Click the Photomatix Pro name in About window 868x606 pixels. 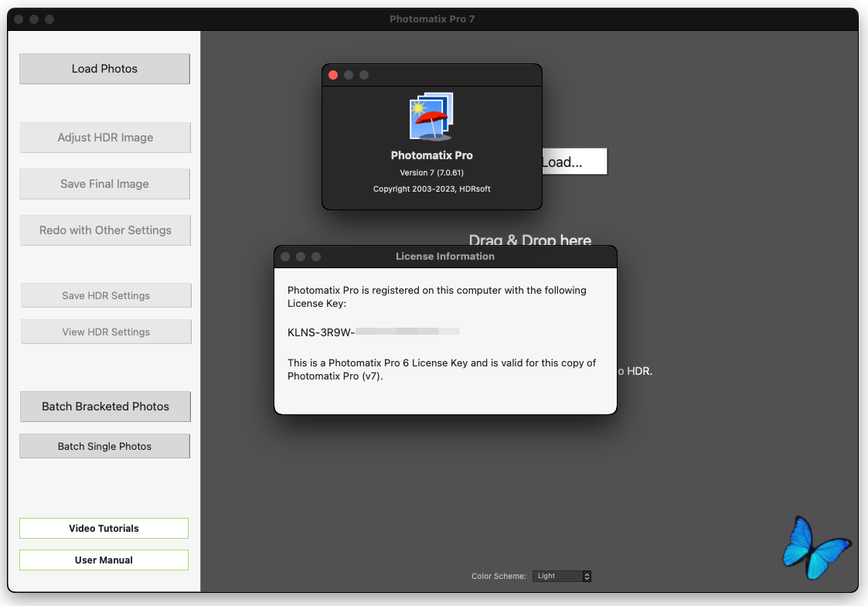click(432, 155)
